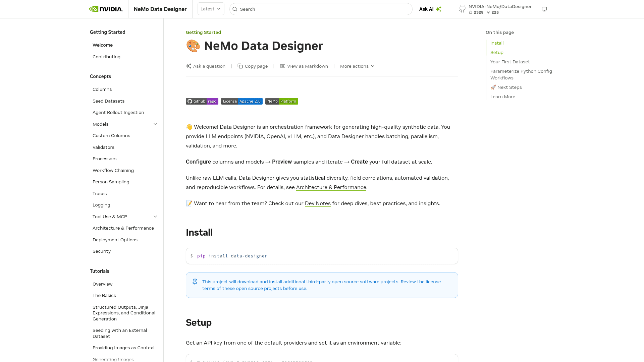Click the Getting Started breadcrumb

[x=203, y=32]
